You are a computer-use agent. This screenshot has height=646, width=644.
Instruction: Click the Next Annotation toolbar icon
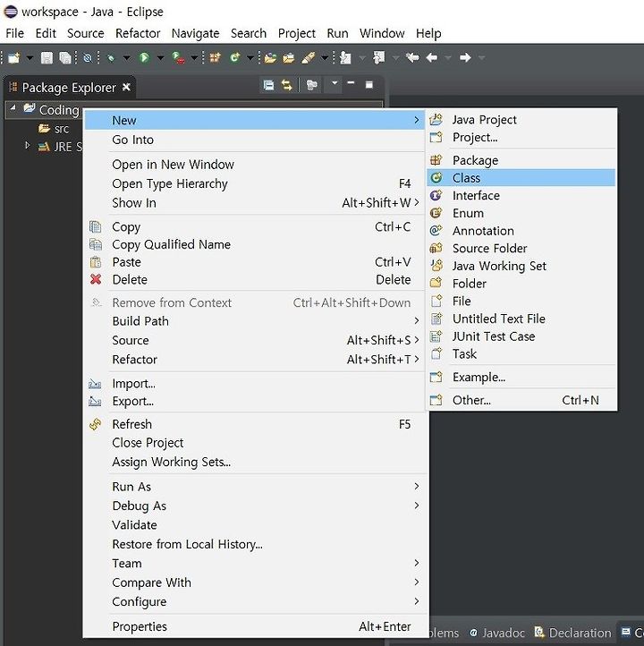tap(345, 57)
